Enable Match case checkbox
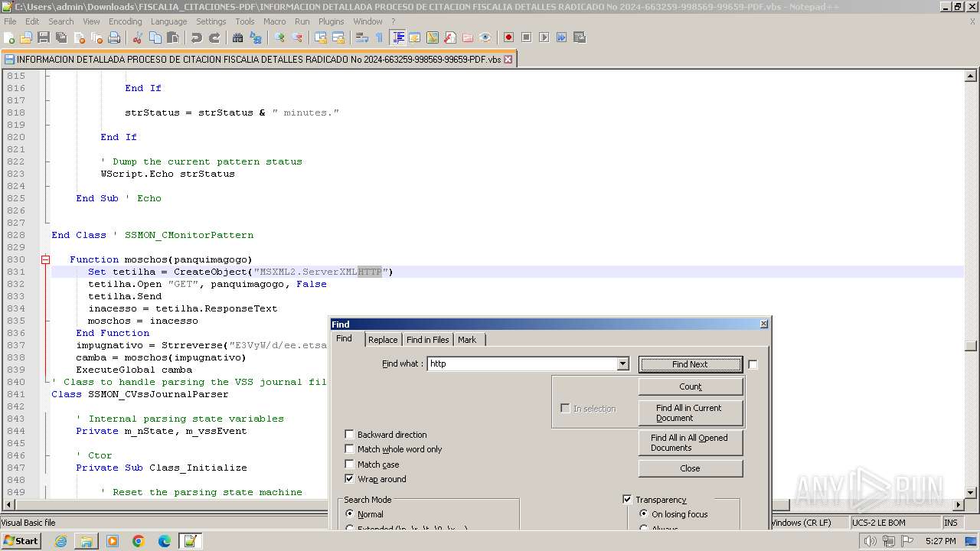Viewport: 980px width, 551px height. 349,465
